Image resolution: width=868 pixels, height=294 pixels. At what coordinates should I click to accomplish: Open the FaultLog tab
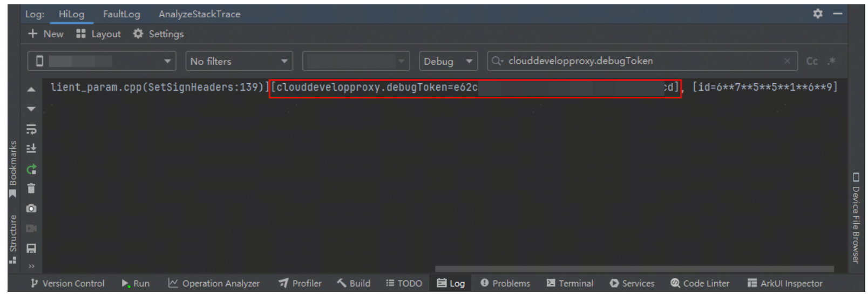tap(121, 14)
